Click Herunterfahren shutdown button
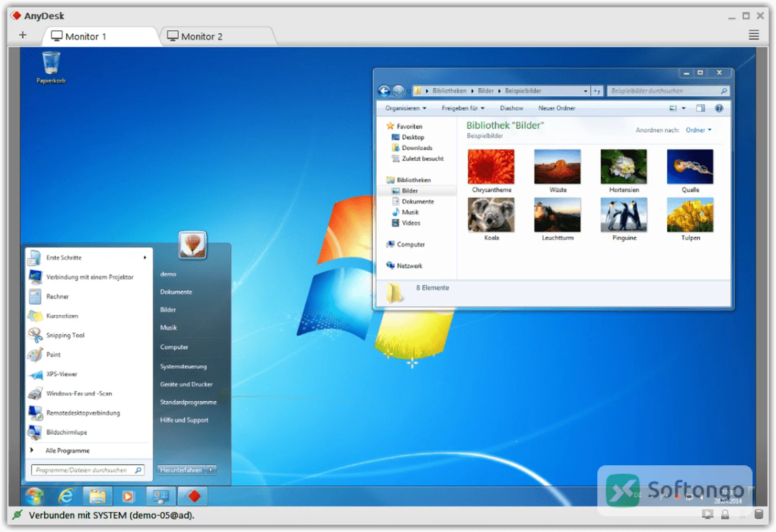The image size is (776, 532). tap(181, 470)
